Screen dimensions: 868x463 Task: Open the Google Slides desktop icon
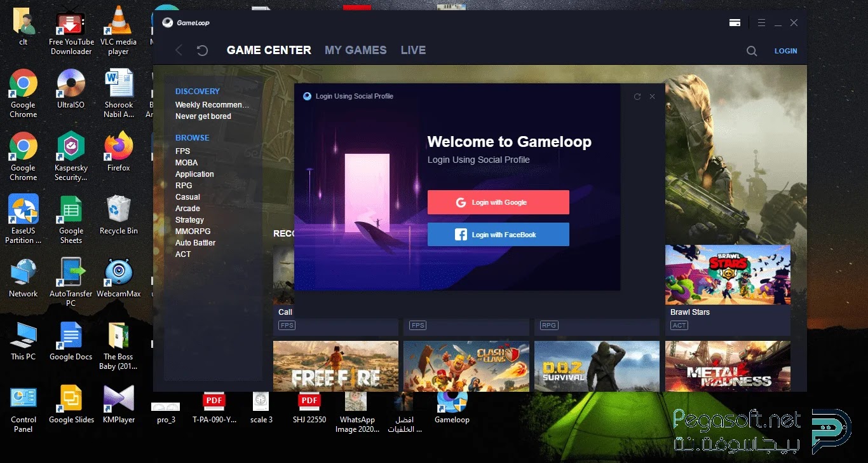coord(71,404)
